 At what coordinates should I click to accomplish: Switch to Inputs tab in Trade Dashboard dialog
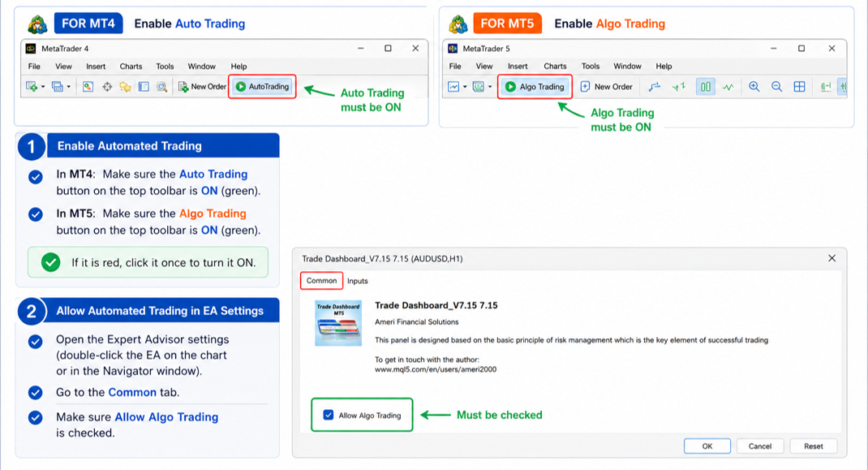(358, 281)
